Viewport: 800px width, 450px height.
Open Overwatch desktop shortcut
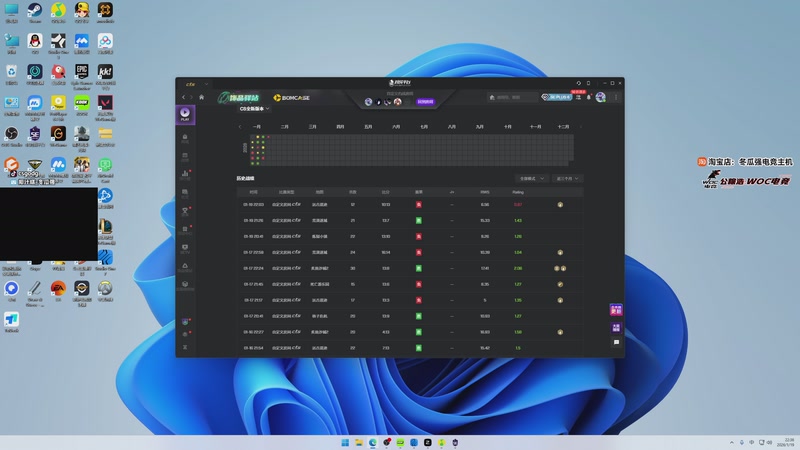pos(105,291)
